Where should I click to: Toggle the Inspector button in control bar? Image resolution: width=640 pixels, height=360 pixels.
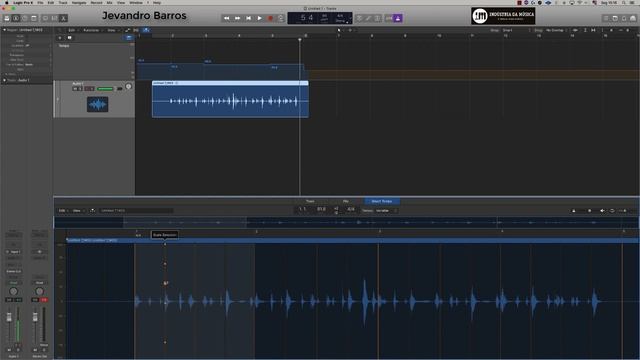click(16, 18)
